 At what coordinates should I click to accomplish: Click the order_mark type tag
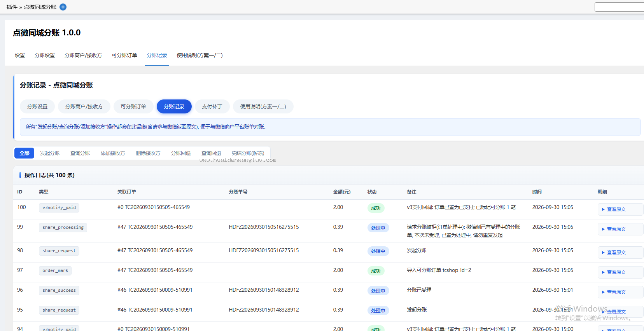tap(55, 271)
